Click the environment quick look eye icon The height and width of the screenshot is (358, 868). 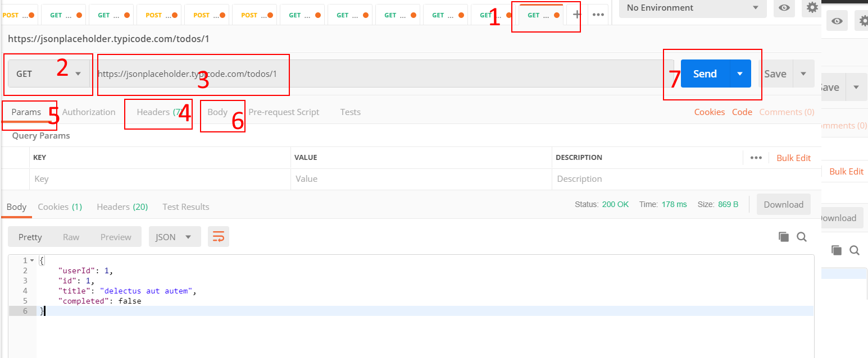point(784,8)
